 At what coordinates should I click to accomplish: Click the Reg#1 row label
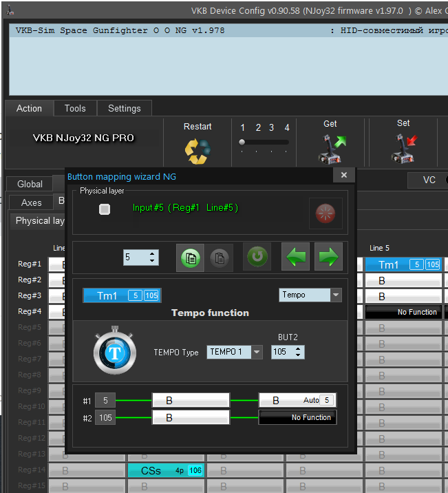(30, 264)
